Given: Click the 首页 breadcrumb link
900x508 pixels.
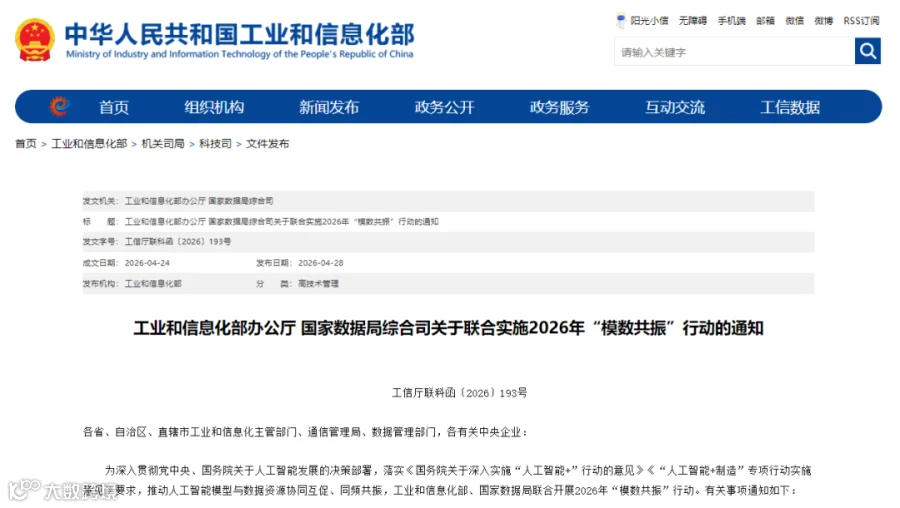Looking at the screenshot, I should pyautogui.click(x=26, y=144).
